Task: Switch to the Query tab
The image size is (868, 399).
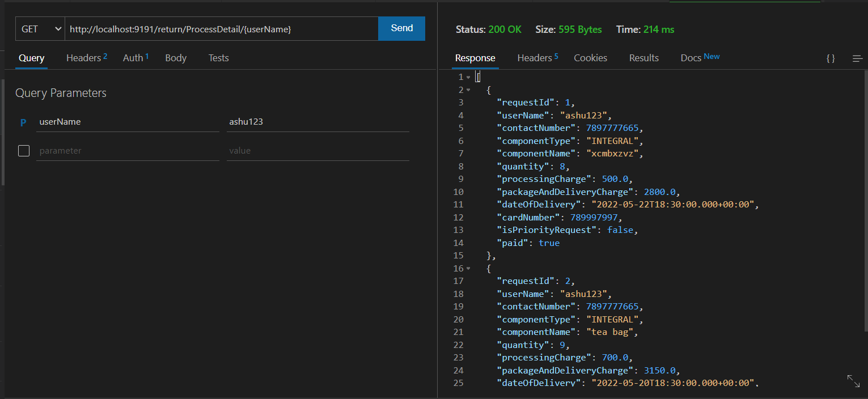Action: point(31,58)
